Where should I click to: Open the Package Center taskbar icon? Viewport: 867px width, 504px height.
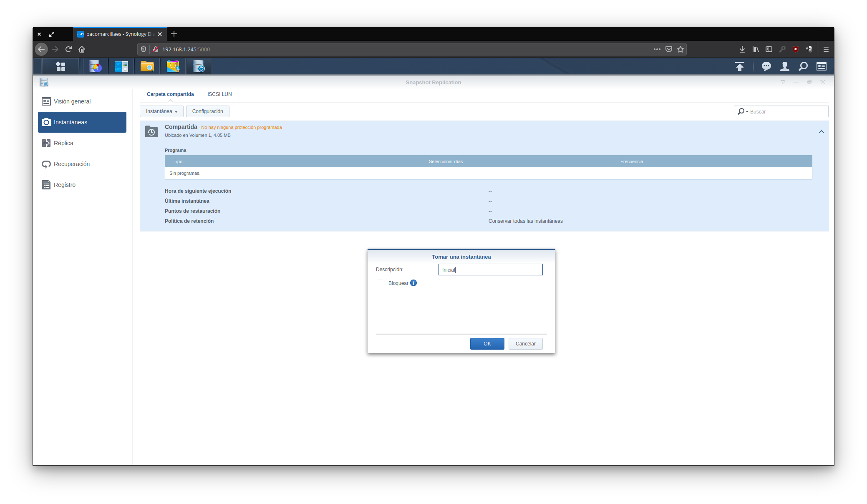pyautogui.click(x=173, y=66)
